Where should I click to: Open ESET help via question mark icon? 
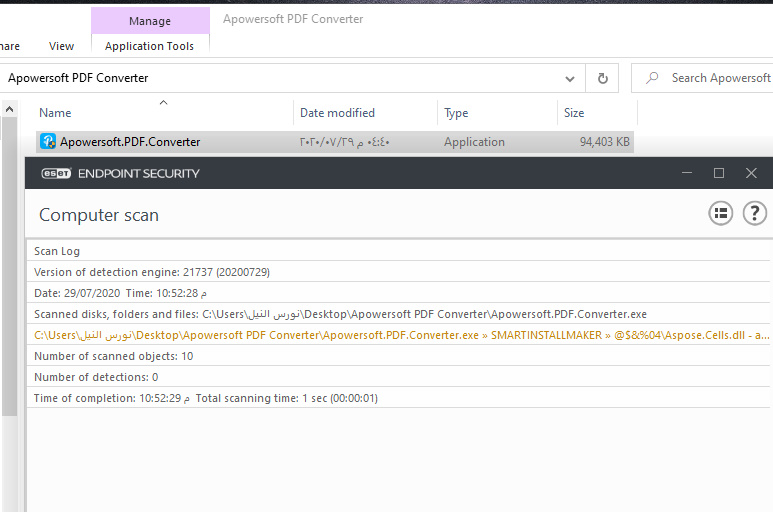(754, 213)
